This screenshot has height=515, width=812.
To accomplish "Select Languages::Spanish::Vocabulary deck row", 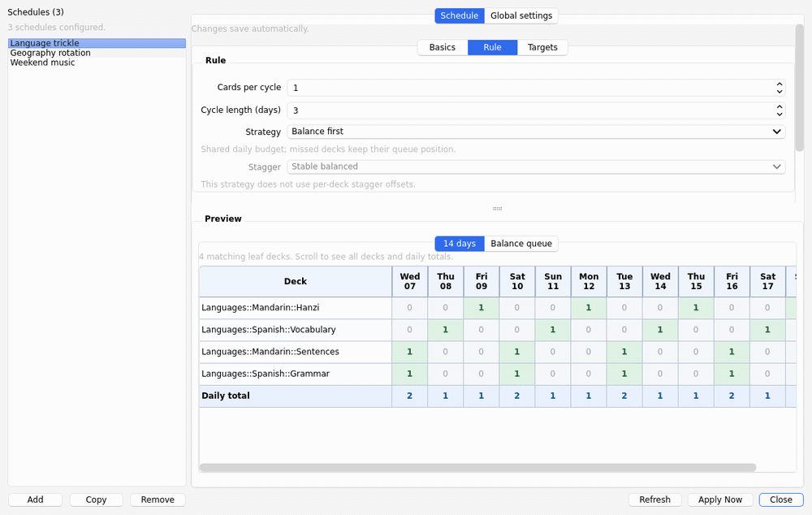I will coord(296,330).
